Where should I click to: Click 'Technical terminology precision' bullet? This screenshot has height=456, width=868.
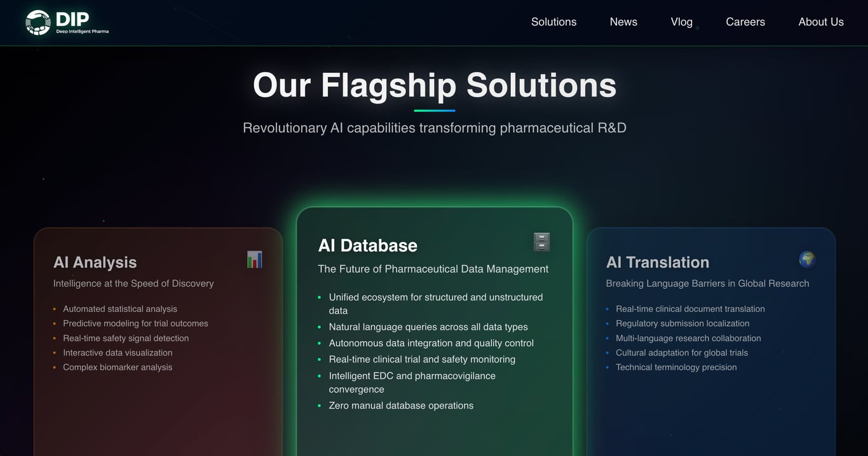[x=676, y=367]
